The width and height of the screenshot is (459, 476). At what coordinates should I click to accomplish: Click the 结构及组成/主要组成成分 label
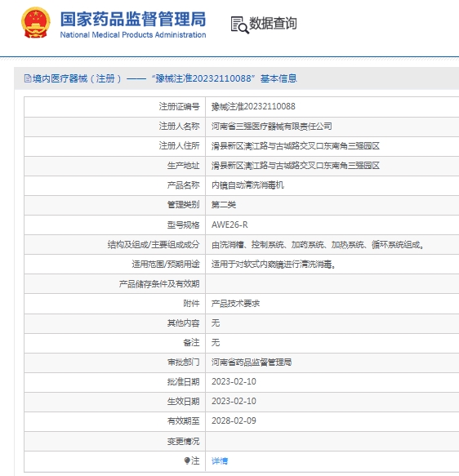point(154,244)
